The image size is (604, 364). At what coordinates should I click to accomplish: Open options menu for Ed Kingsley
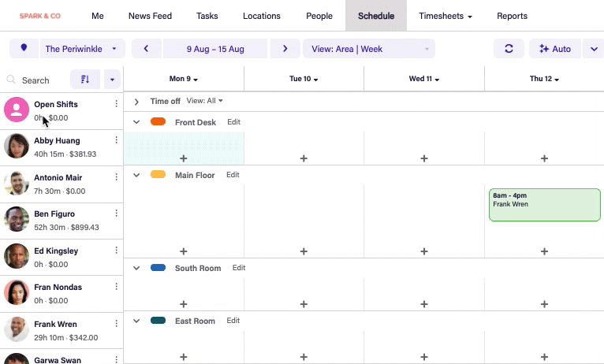[117, 251]
